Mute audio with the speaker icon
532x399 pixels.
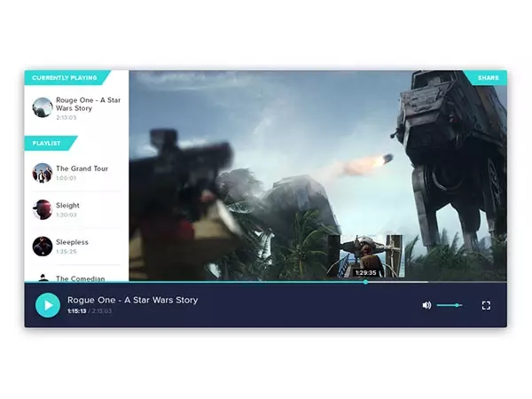coord(426,305)
